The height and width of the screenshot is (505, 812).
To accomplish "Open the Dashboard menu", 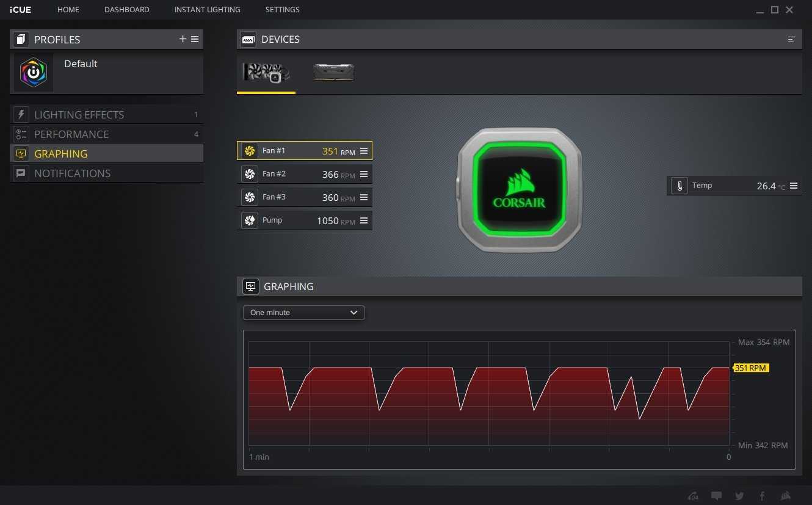I will tap(126, 10).
